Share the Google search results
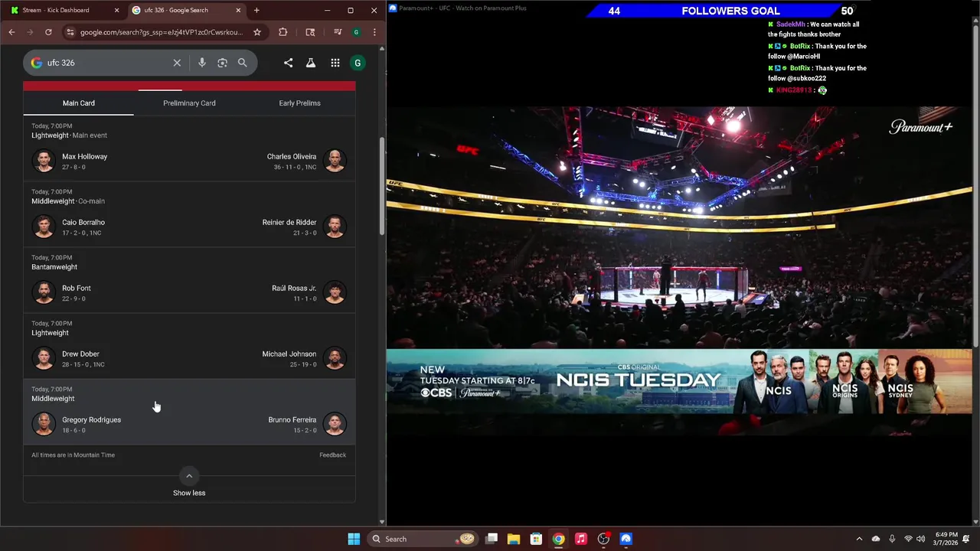The height and width of the screenshot is (551, 980). tap(288, 63)
